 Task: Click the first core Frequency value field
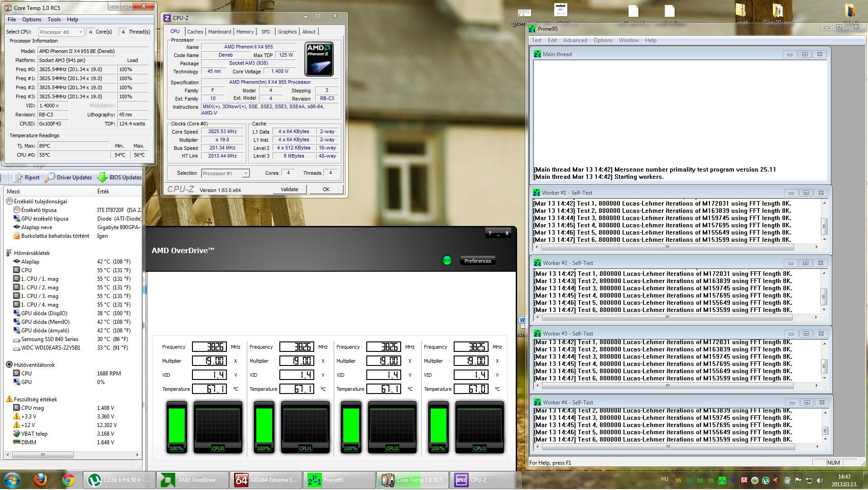point(209,347)
